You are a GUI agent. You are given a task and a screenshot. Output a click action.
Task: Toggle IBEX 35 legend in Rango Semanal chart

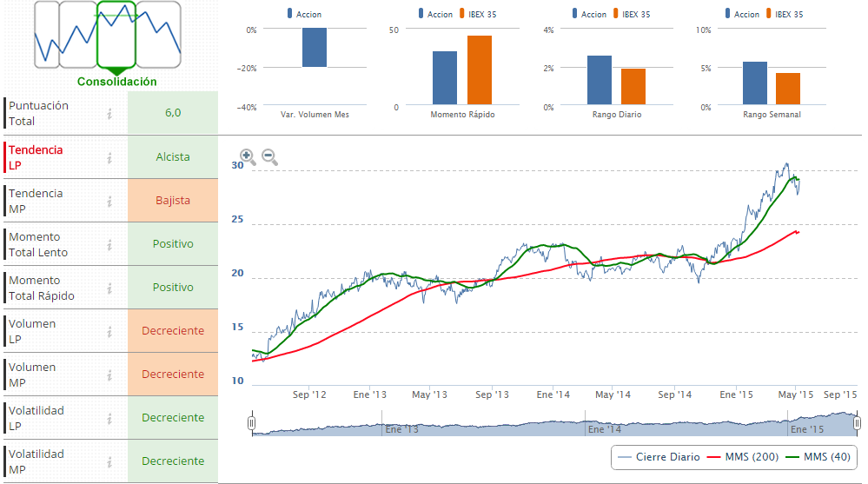coord(785,14)
